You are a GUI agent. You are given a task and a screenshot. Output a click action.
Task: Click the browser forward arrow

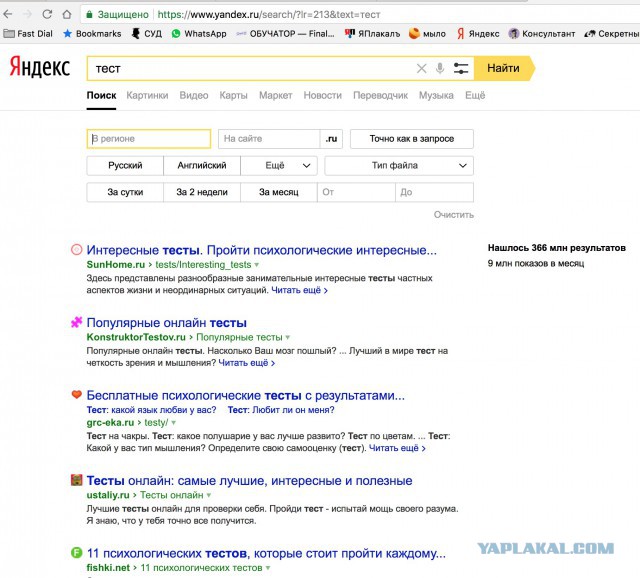tap(27, 14)
